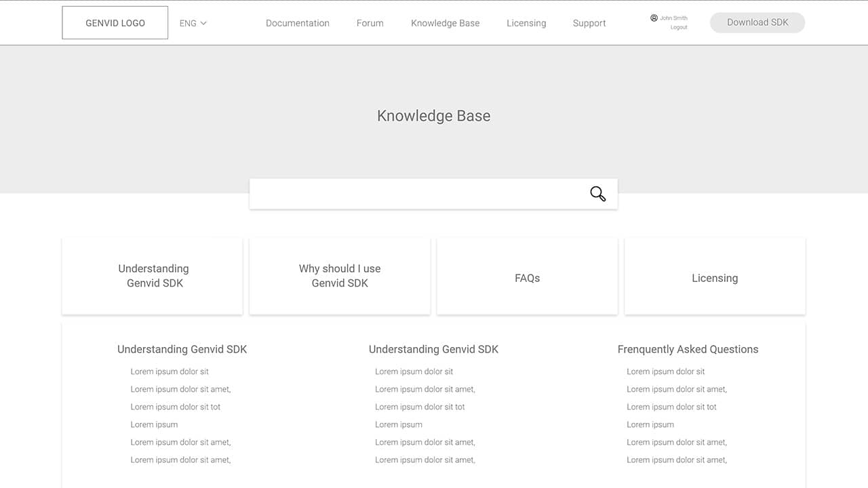Select Knowledge Base in the navigation bar
The height and width of the screenshot is (488, 868).
click(445, 23)
